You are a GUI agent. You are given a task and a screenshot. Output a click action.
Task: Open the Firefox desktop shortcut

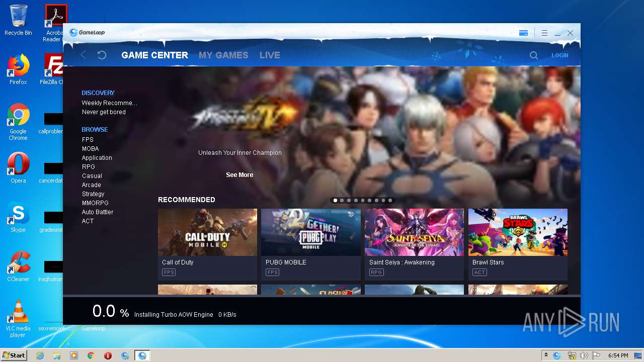pyautogui.click(x=18, y=69)
